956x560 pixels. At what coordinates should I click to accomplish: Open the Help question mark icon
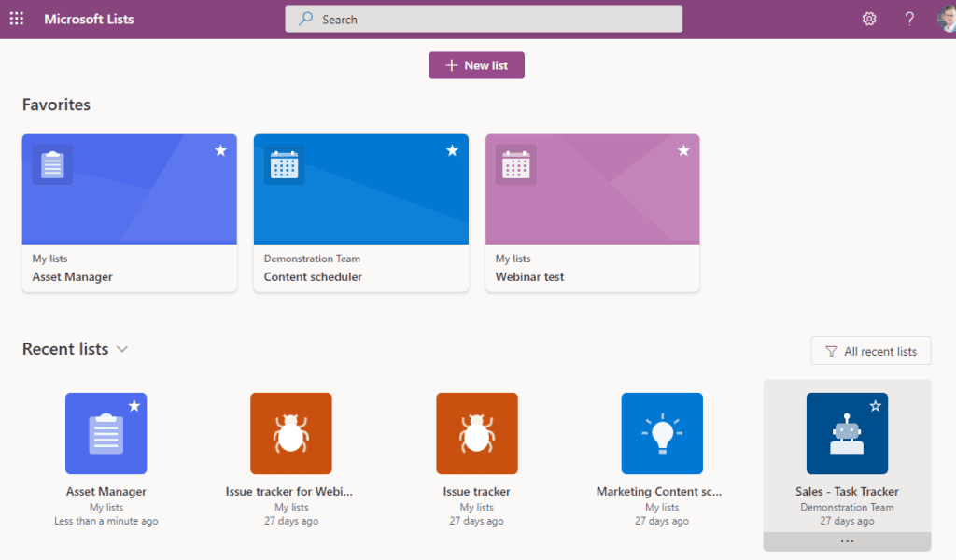click(x=909, y=19)
